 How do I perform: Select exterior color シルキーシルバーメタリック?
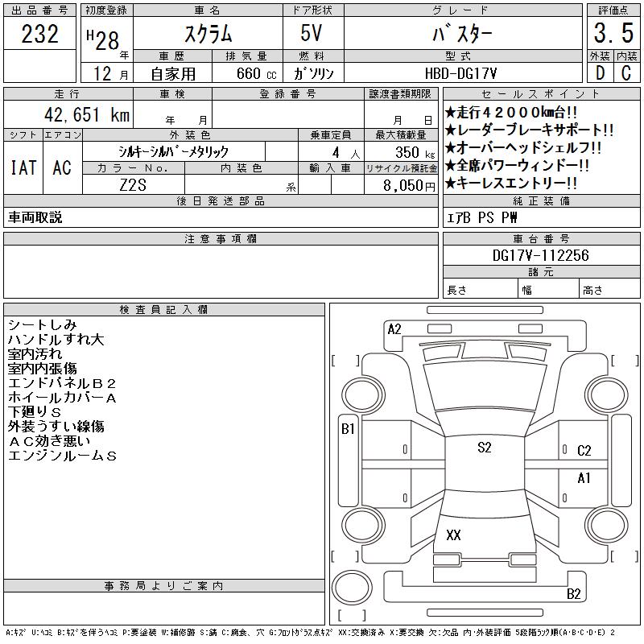[x=173, y=152]
